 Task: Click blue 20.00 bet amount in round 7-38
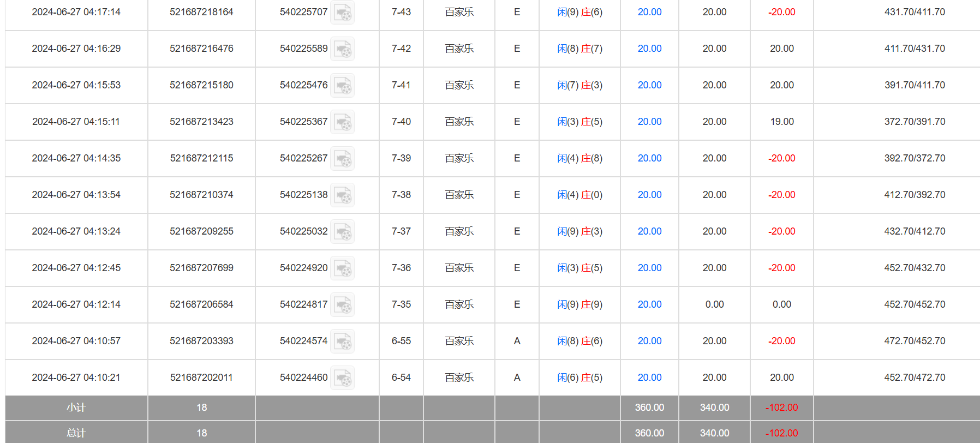click(x=649, y=195)
